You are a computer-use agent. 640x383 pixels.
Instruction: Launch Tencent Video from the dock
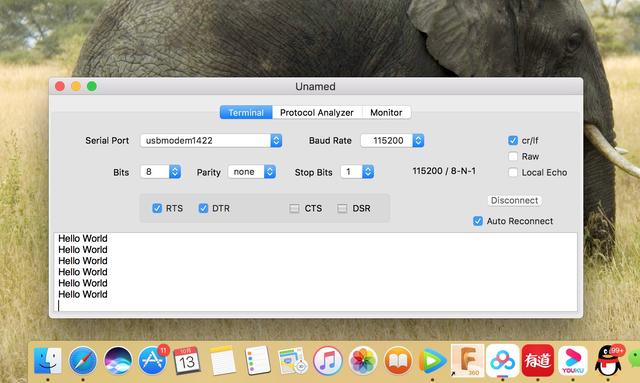click(x=432, y=361)
